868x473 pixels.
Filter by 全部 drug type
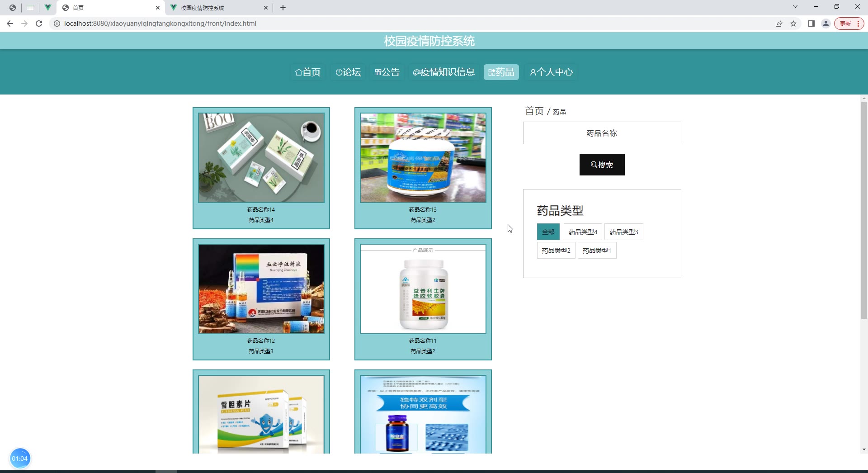(x=548, y=232)
